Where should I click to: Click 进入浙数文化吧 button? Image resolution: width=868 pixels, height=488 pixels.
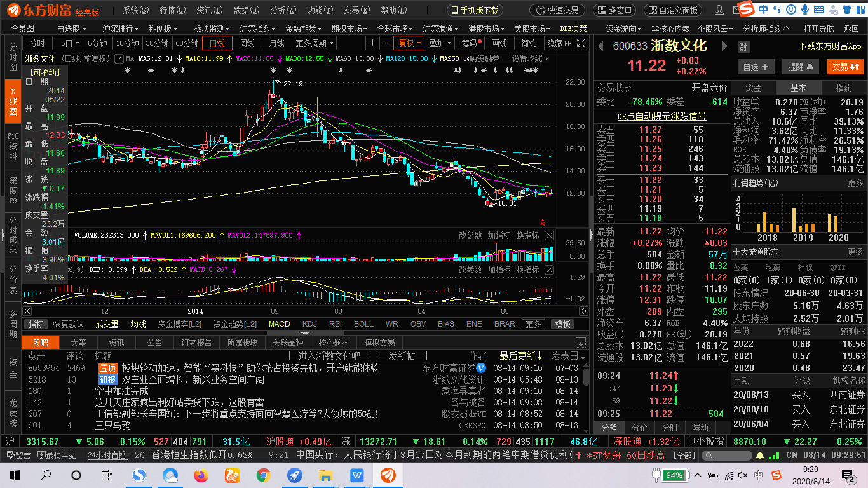329,355
